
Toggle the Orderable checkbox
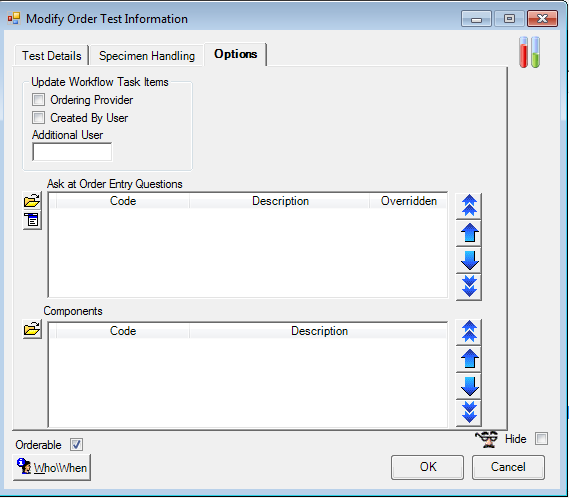pyautogui.click(x=76, y=445)
